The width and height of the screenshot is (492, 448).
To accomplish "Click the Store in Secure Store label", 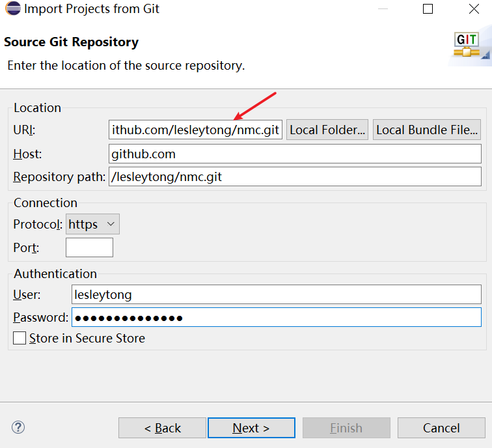I will point(87,338).
